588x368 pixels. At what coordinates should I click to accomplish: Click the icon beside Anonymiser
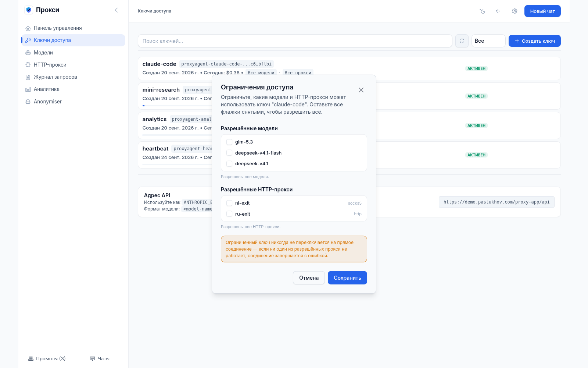tap(28, 102)
